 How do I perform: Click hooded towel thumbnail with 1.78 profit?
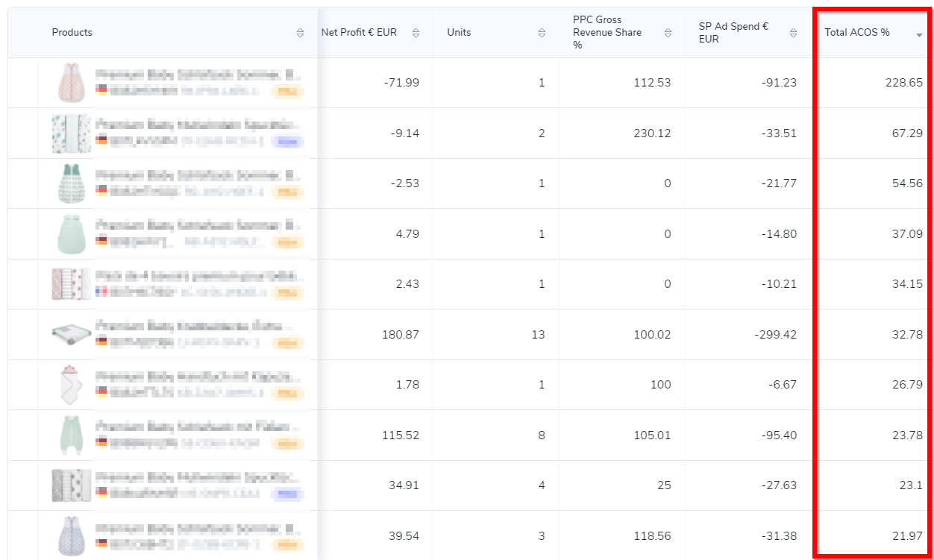[x=72, y=385]
